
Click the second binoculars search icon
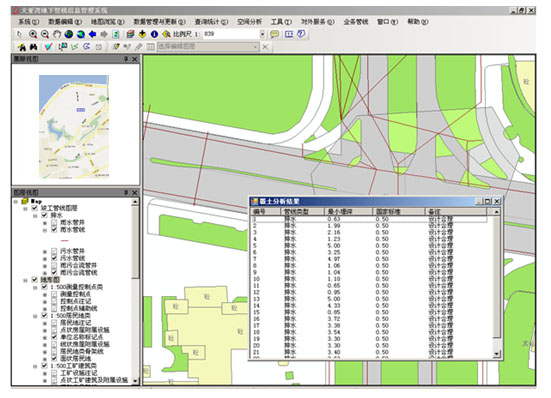(x=33, y=47)
